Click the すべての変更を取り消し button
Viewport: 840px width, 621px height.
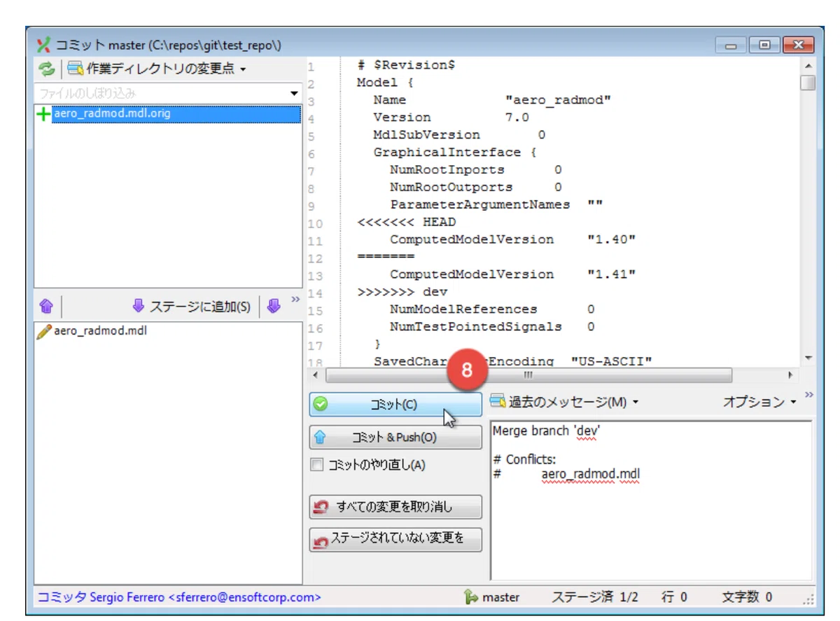(x=395, y=507)
